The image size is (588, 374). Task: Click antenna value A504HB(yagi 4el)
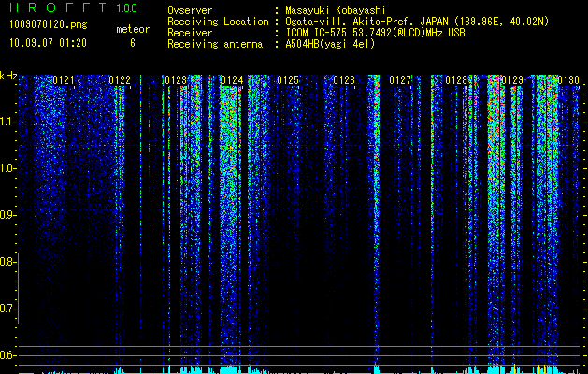[330, 44]
